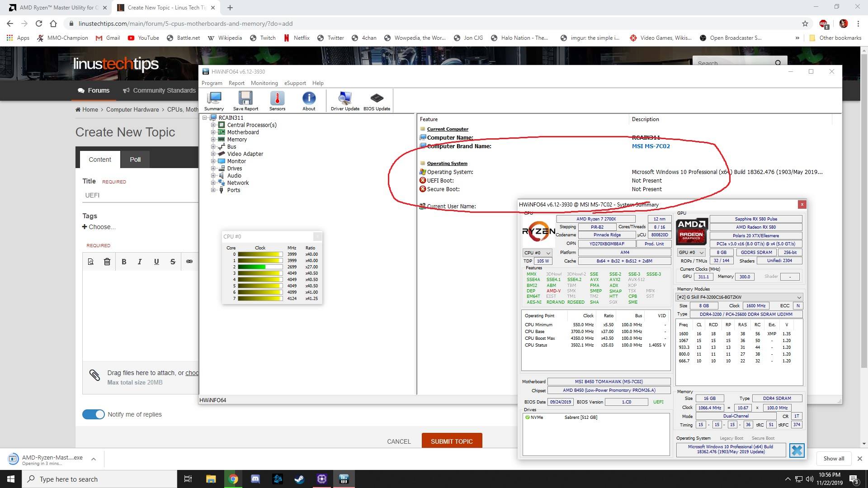Open the memory module G Skill dropdown
Screen dimensions: 868x488
pyautogui.click(x=739, y=297)
